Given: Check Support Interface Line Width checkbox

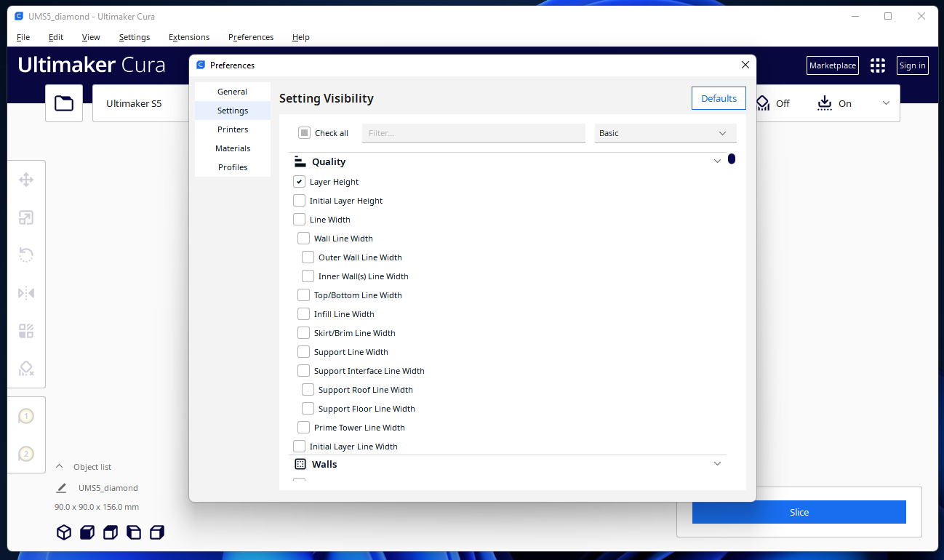Looking at the screenshot, I should pos(303,371).
